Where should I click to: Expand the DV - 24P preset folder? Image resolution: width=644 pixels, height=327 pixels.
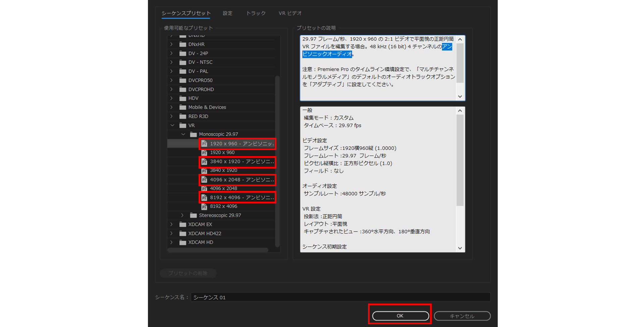pyautogui.click(x=172, y=53)
